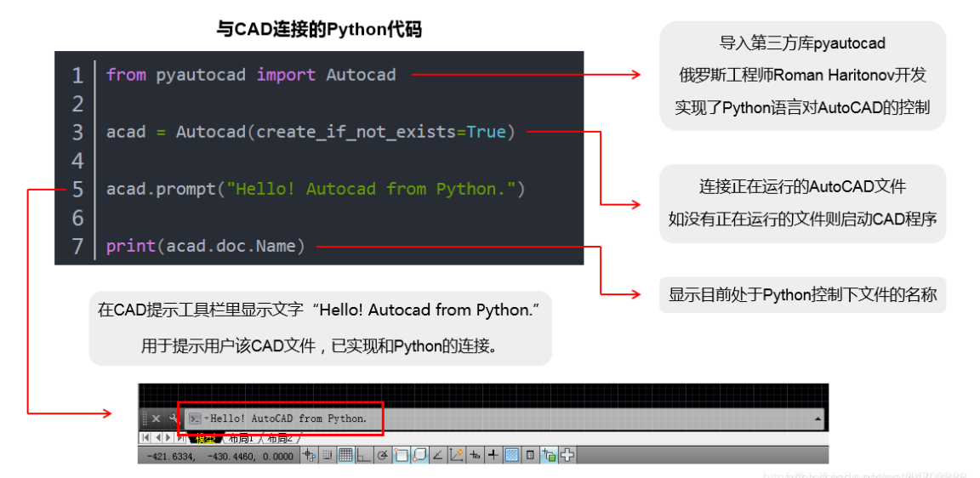Click the text 如没有正在运行的文件则启动CAD程序
The image size is (980, 478).
pos(802,219)
